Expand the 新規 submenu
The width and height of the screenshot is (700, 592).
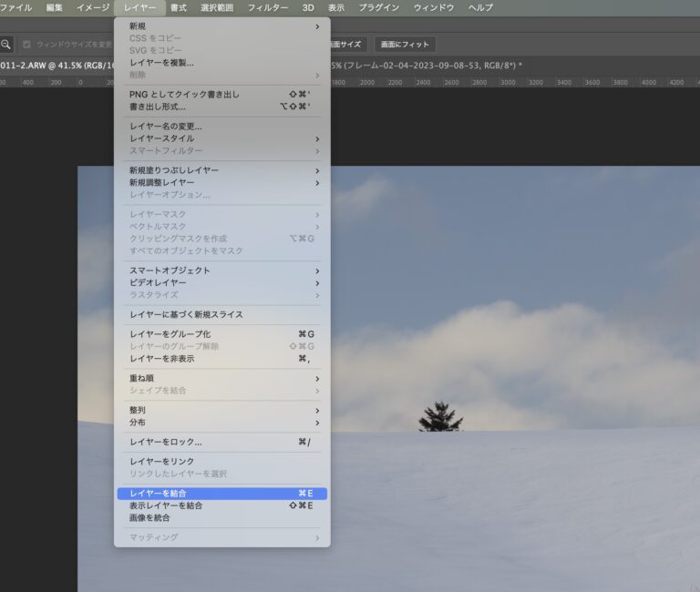point(137,26)
